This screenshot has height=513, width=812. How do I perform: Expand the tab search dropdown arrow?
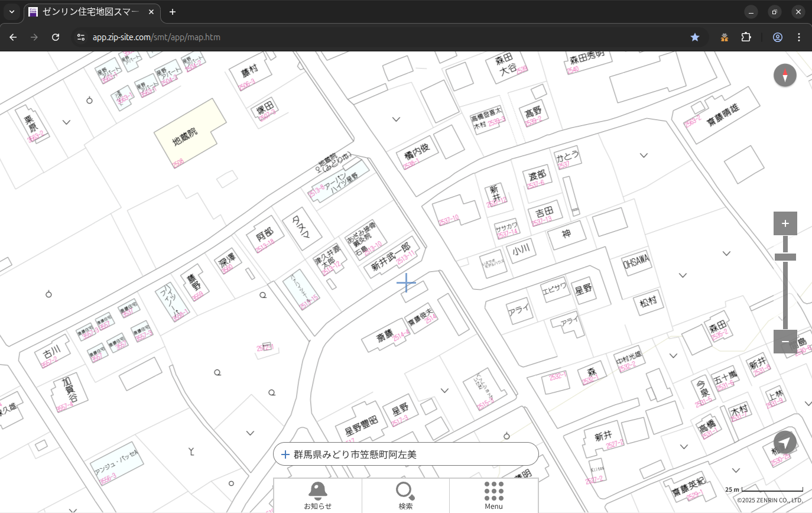click(12, 12)
